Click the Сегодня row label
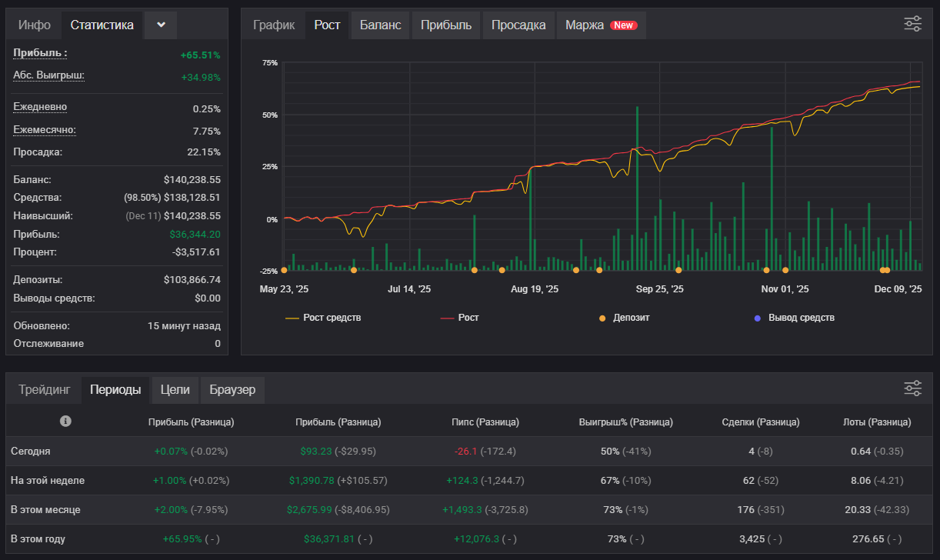Image resolution: width=940 pixels, height=560 pixels. click(x=31, y=451)
